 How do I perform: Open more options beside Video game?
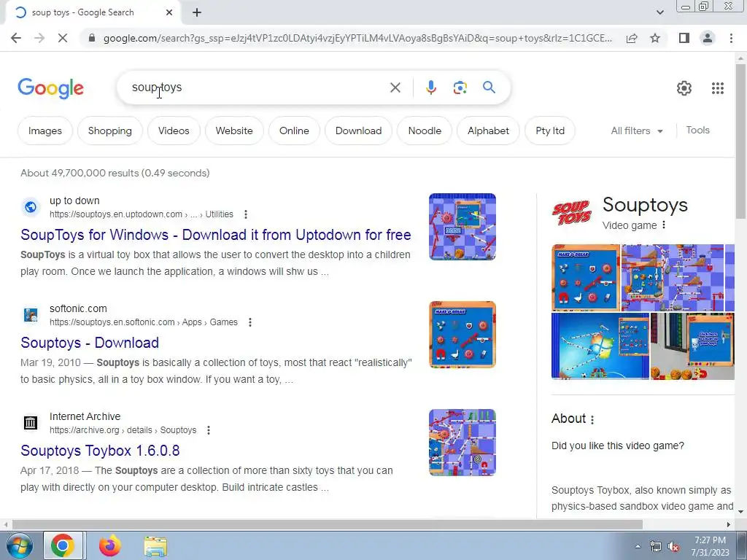click(x=664, y=225)
